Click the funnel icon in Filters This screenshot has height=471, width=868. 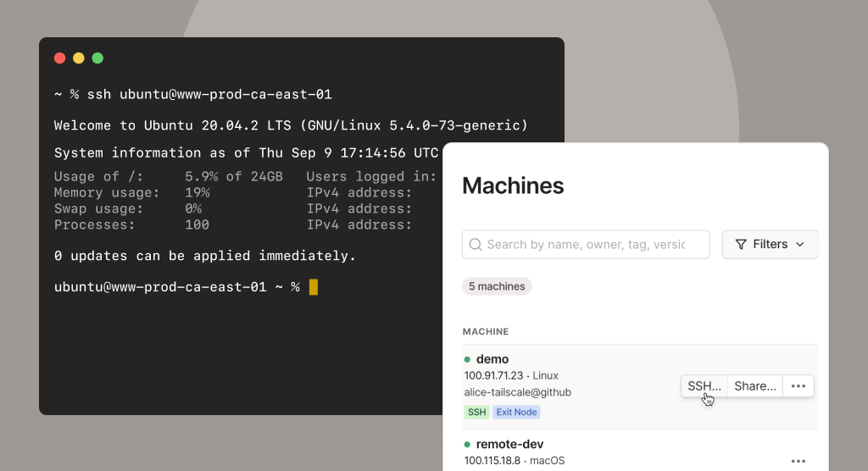click(x=741, y=245)
